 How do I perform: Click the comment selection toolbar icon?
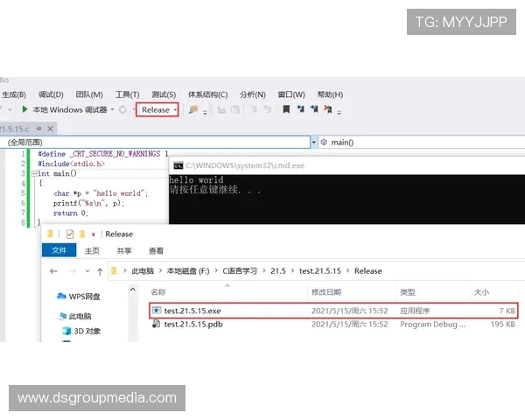(254, 109)
